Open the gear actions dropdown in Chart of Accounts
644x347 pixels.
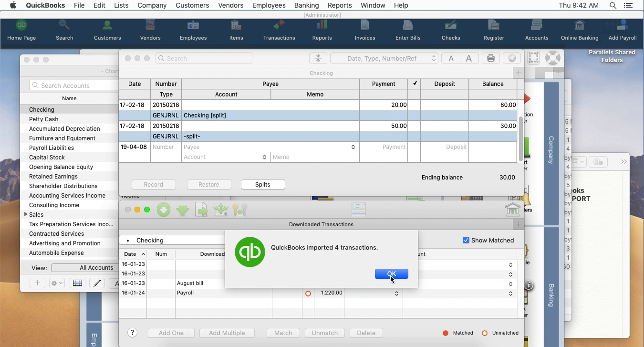pos(57,283)
